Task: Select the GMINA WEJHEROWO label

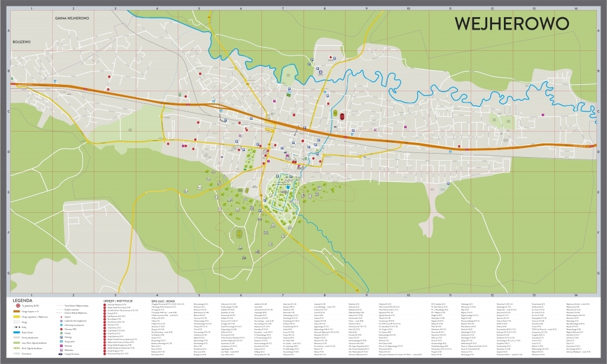Action: (x=72, y=18)
